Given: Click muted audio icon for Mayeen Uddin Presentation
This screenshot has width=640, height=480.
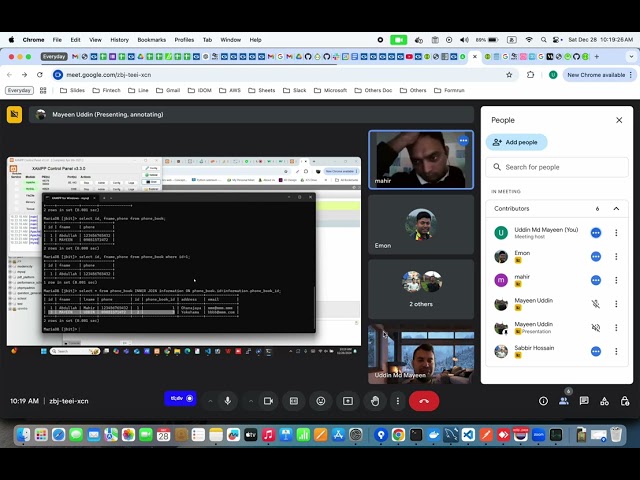Looking at the screenshot, I should 596,327.
